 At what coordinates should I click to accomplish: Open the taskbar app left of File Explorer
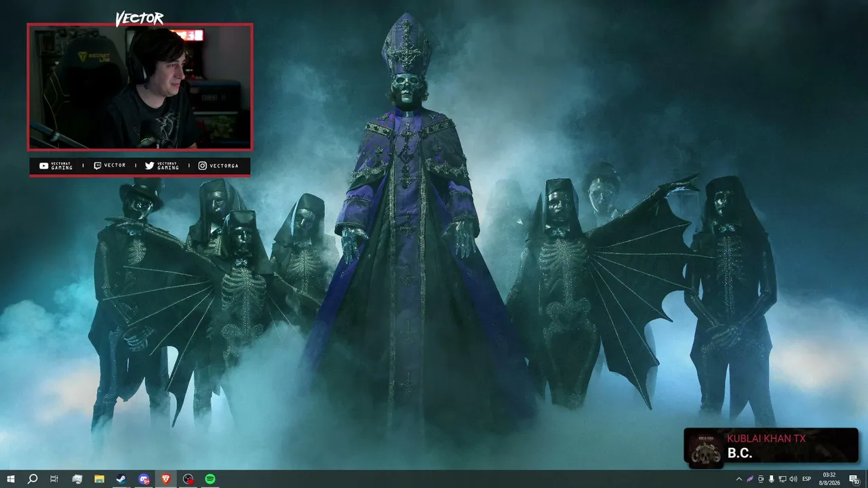click(77, 479)
